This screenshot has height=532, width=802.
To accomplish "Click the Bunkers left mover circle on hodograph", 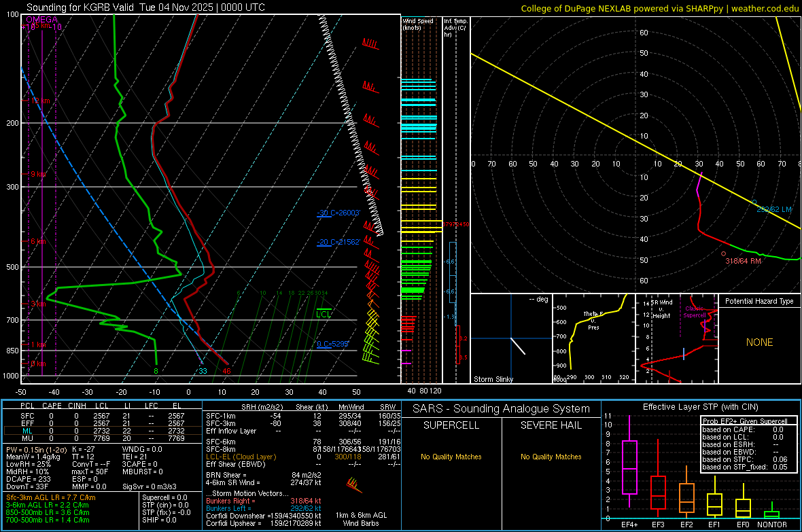I will [x=754, y=202].
